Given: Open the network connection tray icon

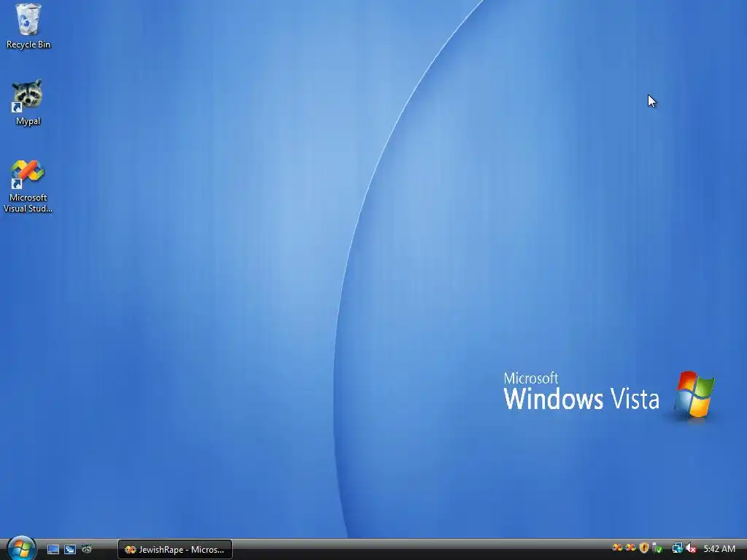Looking at the screenshot, I should point(677,548).
